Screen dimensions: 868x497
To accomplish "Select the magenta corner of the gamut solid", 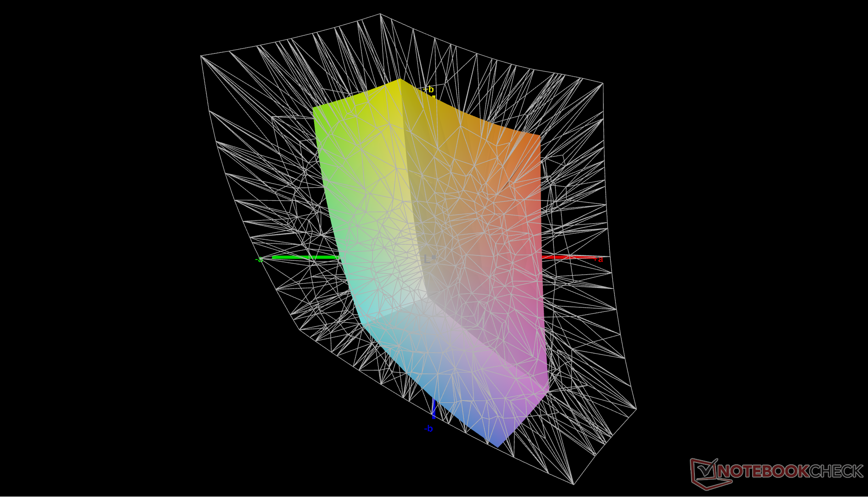I will point(547,390).
